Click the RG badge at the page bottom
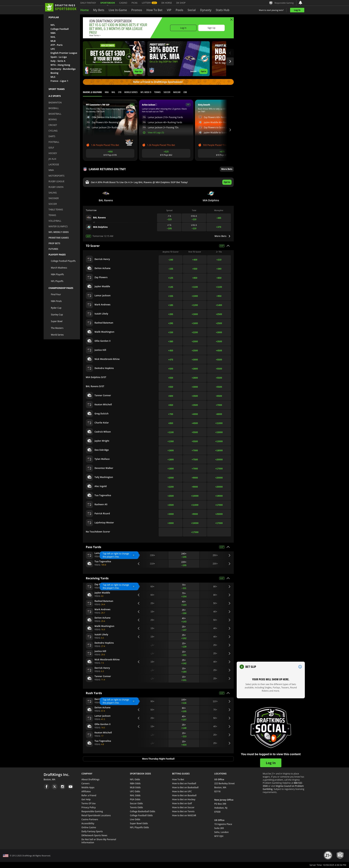Viewport: 349px width, 868px height. tap(340, 855)
